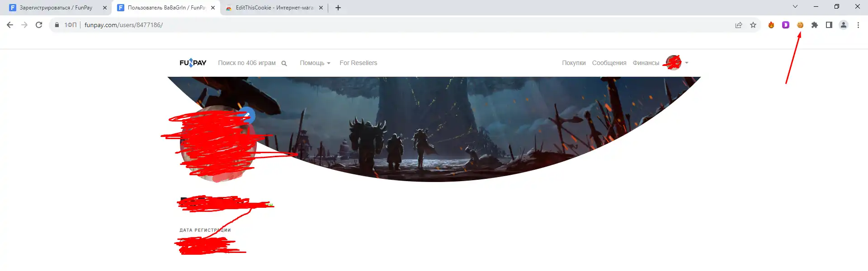
Task: Close the Пользователь BaBaGrIn tab
Action: pos(213,8)
